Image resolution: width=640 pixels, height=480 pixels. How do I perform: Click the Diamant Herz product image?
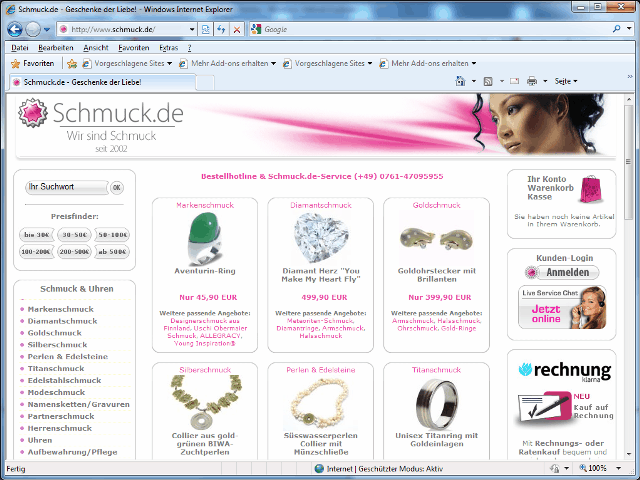[321, 237]
